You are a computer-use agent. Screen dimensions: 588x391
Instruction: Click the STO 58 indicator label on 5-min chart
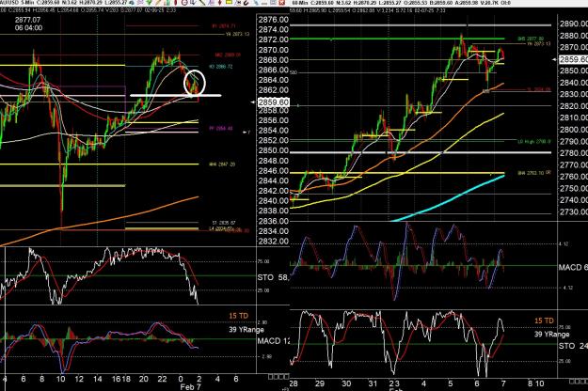tap(274, 277)
